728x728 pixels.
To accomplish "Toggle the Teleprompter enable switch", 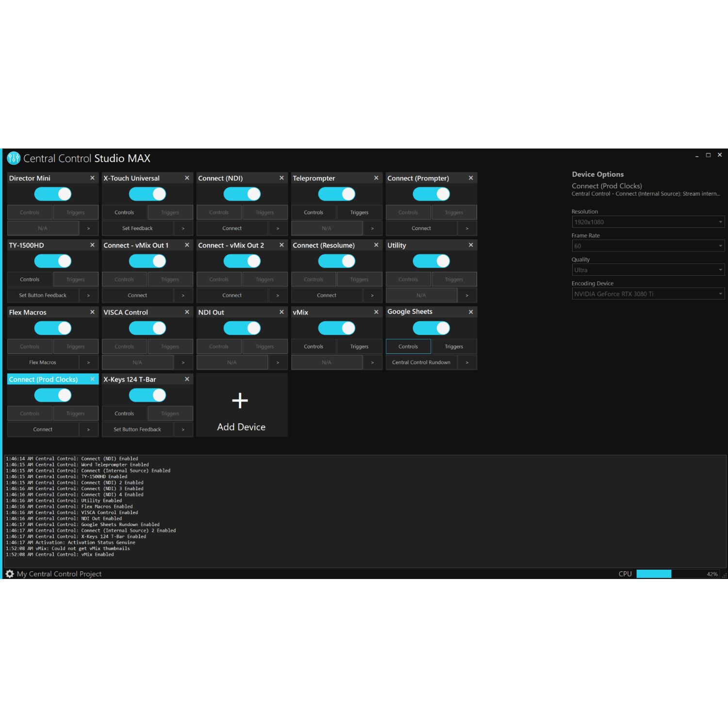I will (x=337, y=194).
